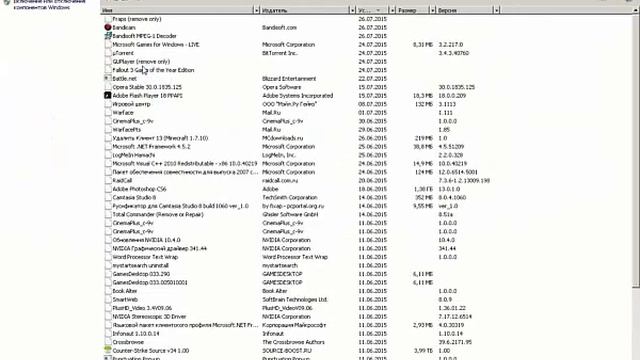Image resolution: width=640 pixels, height=360 pixels.
Task: Select the mystartsearch uninstall entry
Action: point(140,265)
